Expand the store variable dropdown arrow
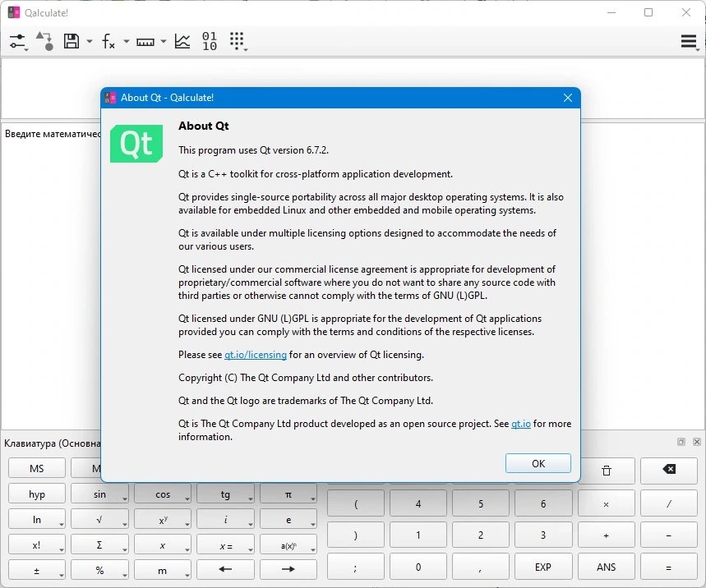The image size is (706, 588). [x=89, y=41]
